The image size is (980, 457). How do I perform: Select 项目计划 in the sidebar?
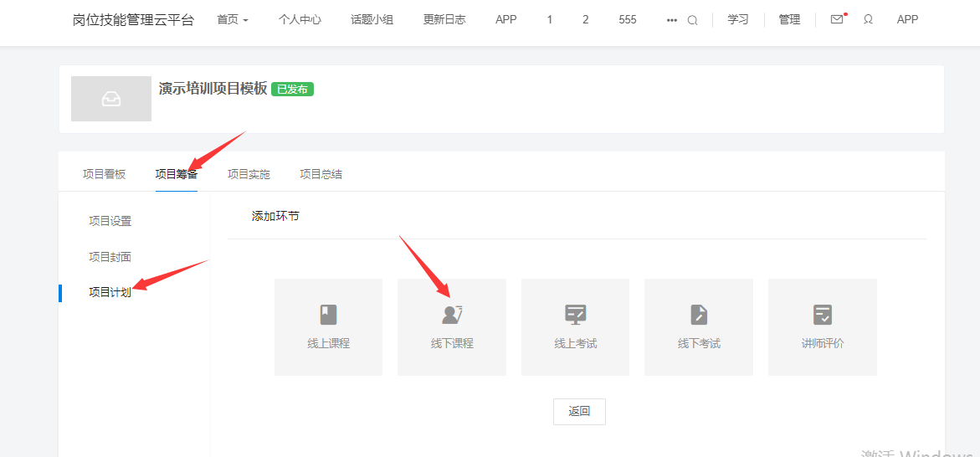tap(110, 292)
